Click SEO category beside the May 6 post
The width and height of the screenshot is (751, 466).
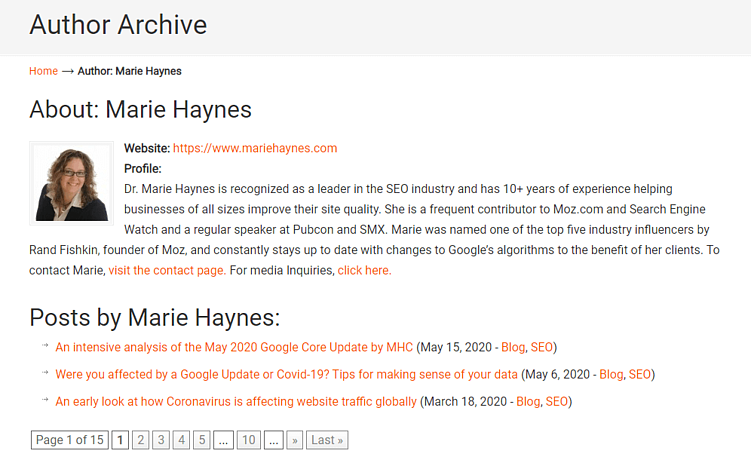pyautogui.click(x=640, y=374)
